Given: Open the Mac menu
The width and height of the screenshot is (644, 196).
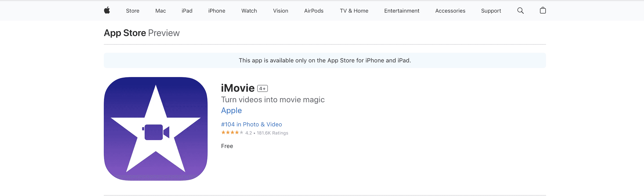Looking at the screenshot, I should click(160, 11).
